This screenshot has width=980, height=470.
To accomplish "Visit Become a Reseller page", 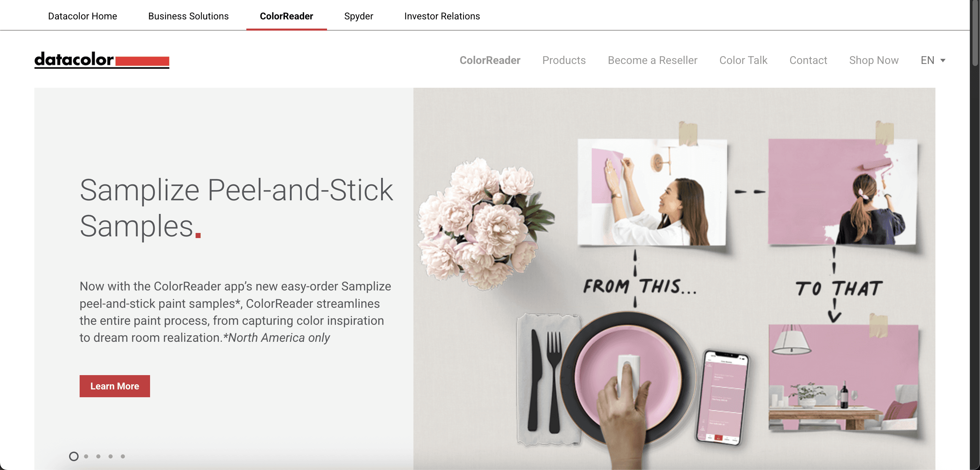I will (652, 60).
